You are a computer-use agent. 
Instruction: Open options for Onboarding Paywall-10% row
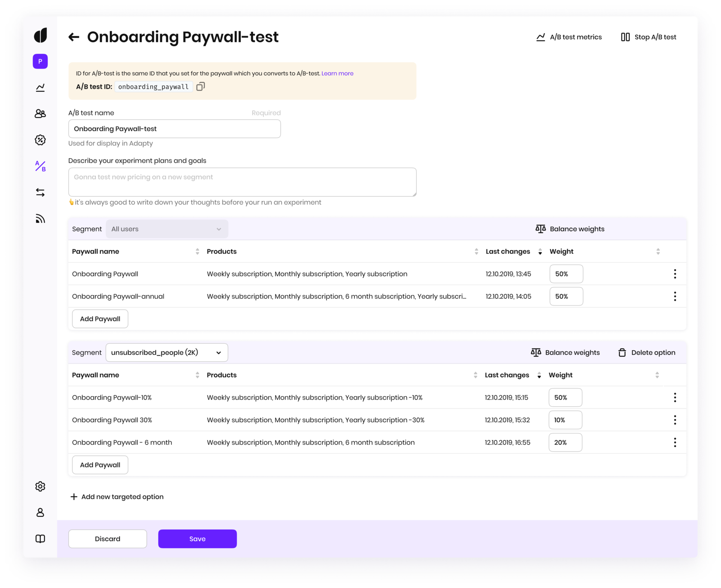tap(675, 397)
